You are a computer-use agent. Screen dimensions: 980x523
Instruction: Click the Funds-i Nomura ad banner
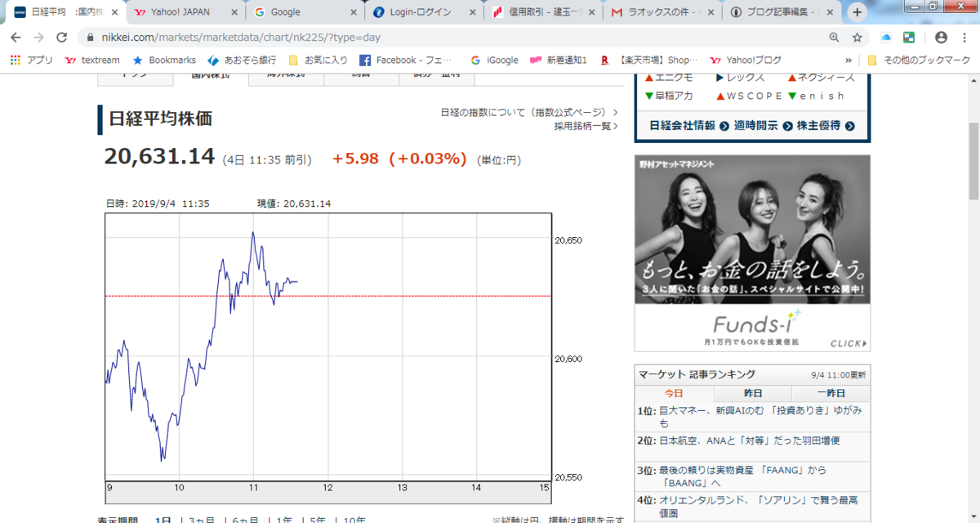coord(752,253)
